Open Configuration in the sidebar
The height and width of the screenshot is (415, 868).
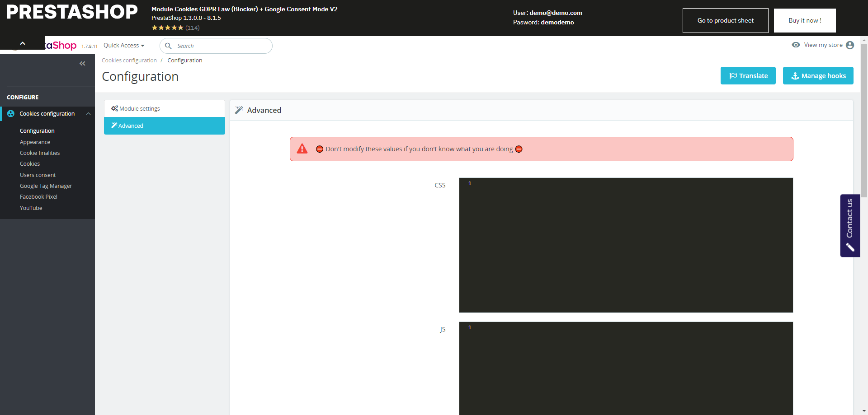(x=37, y=131)
